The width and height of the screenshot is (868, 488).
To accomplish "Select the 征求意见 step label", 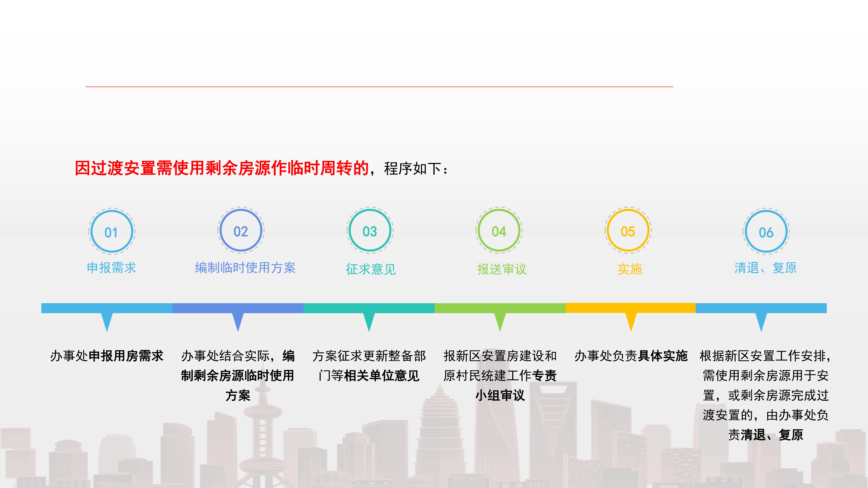I will [x=371, y=269].
